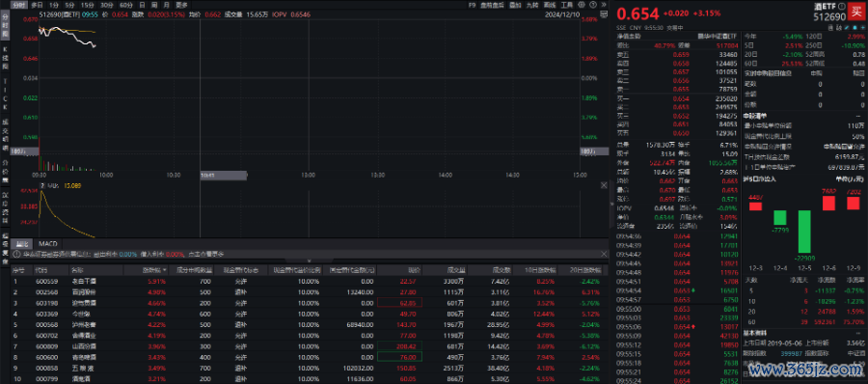Open the info icon beside 酒ETF name

842,7
